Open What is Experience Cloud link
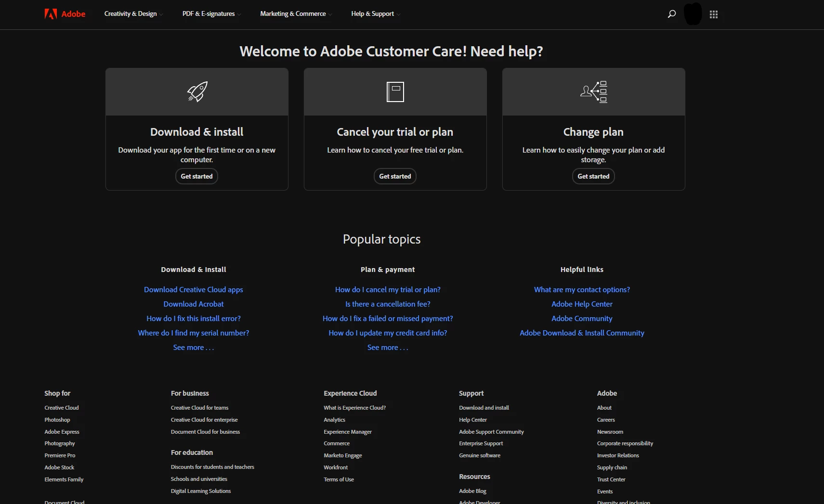The image size is (824, 504). 355,408
